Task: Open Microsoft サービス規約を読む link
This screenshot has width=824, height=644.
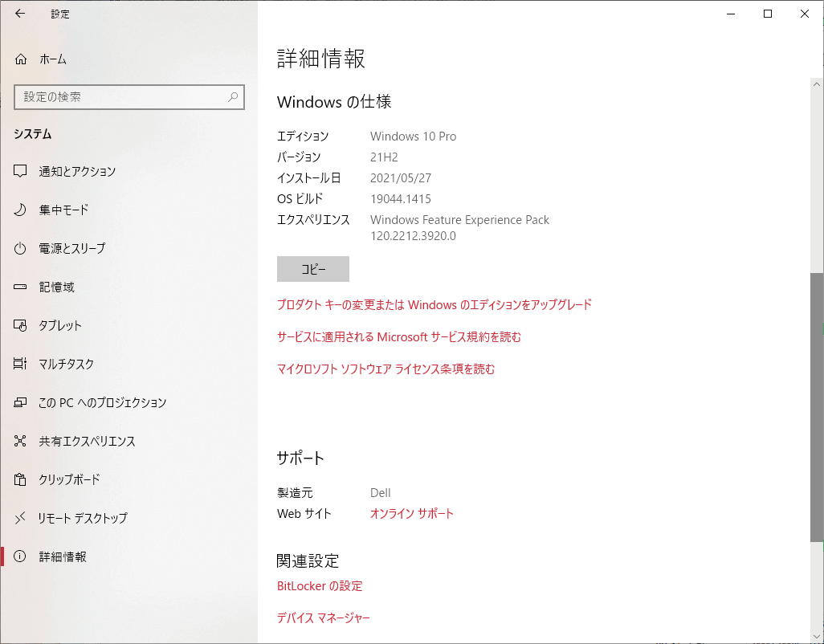Action: pos(399,336)
